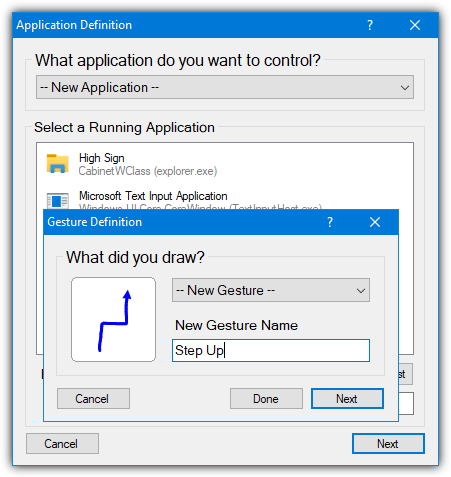Image resolution: width=451 pixels, height=477 pixels.
Task: Close the Gesture Definition dialog
Action: (x=375, y=222)
